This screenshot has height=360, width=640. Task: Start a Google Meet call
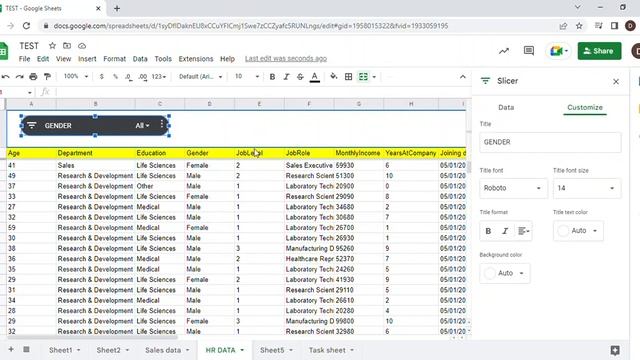coord(558,51)
